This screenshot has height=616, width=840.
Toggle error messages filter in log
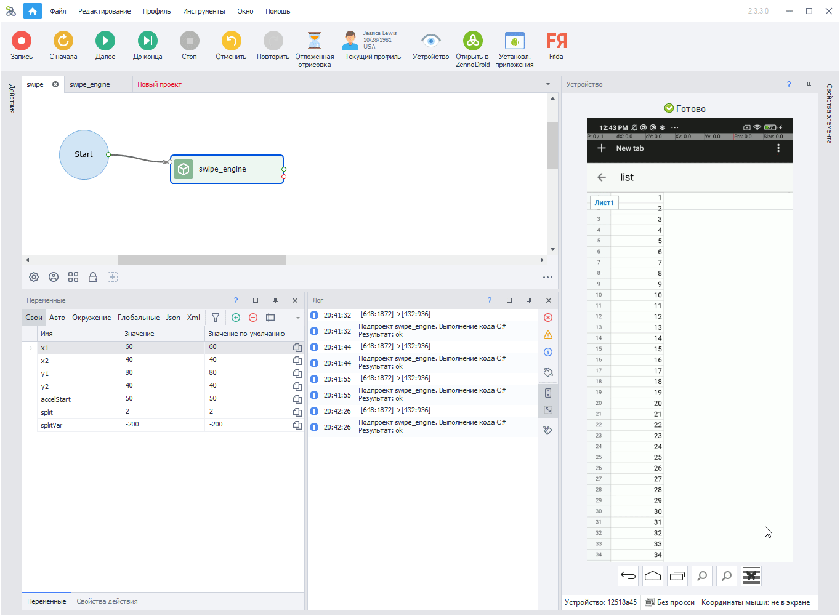tap(548, 318)
